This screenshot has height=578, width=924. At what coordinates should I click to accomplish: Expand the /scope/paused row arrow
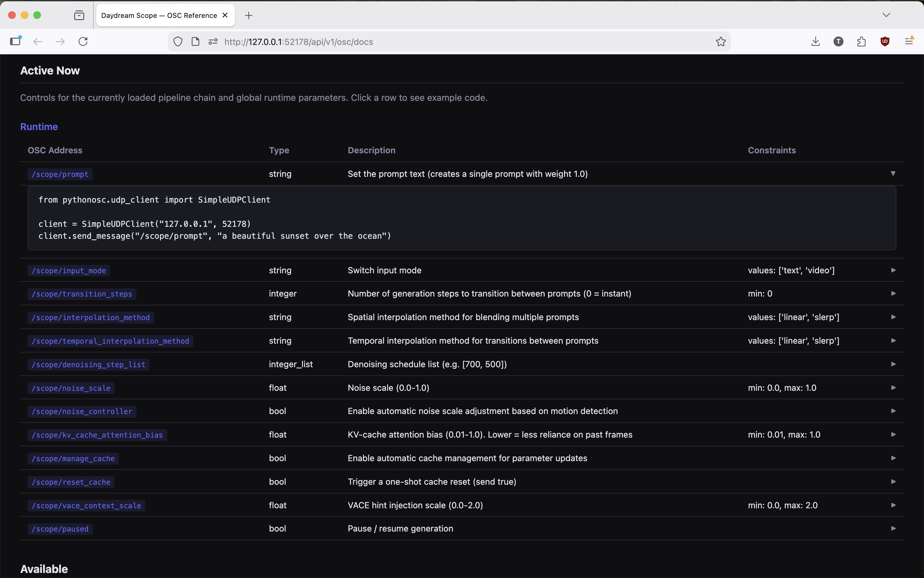(894, 528)
